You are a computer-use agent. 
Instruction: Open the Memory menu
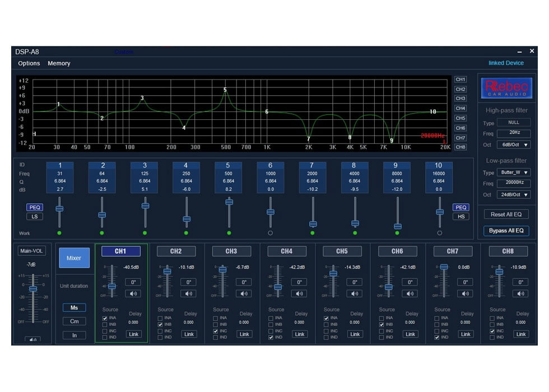pyautogui.click(x=59, y=63)
